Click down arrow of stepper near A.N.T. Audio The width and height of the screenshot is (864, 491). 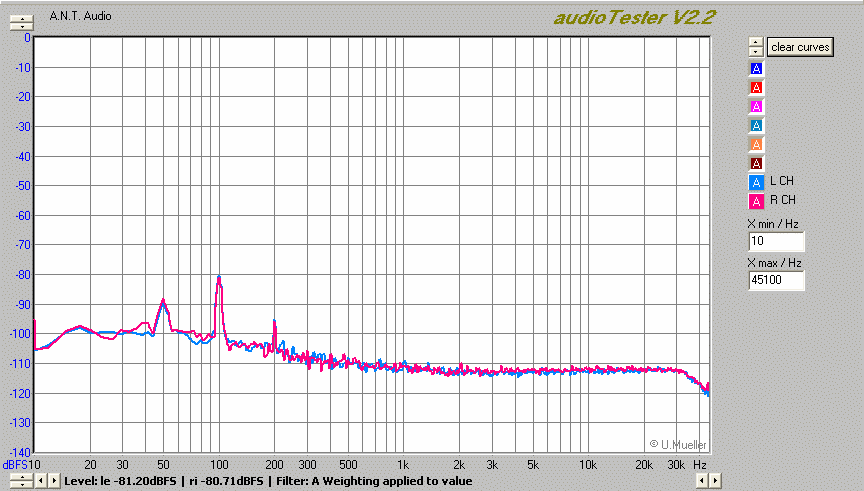coord(21,26)
